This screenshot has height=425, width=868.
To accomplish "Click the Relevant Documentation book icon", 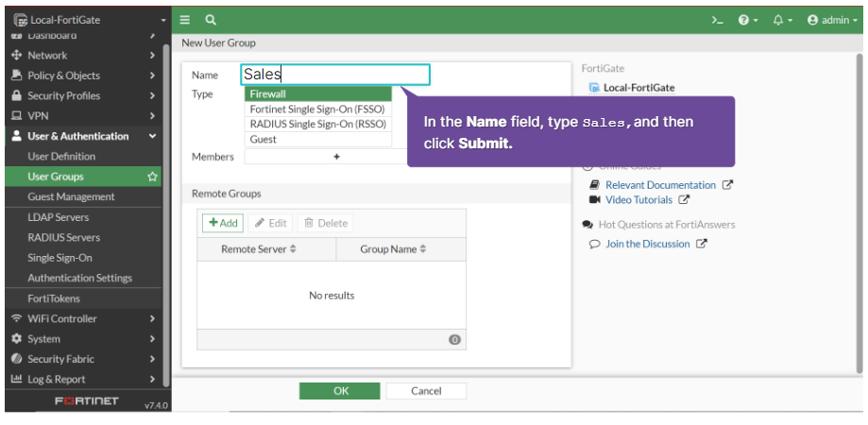I will tap(594, 185).
